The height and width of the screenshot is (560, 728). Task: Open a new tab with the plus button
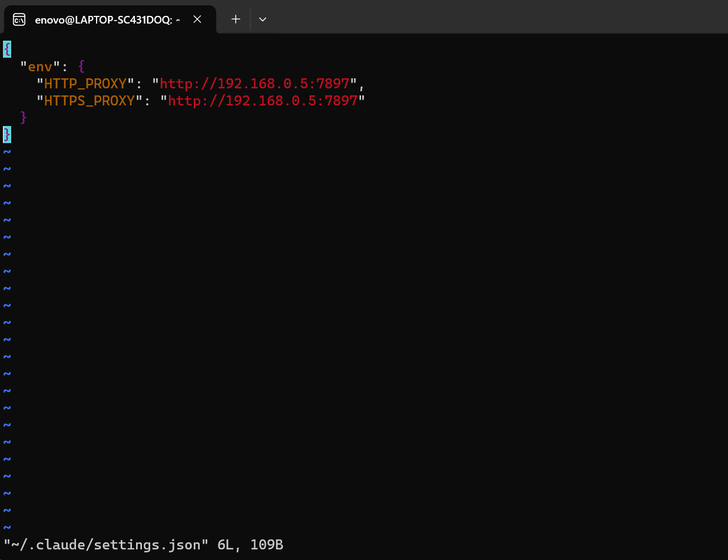236,19
